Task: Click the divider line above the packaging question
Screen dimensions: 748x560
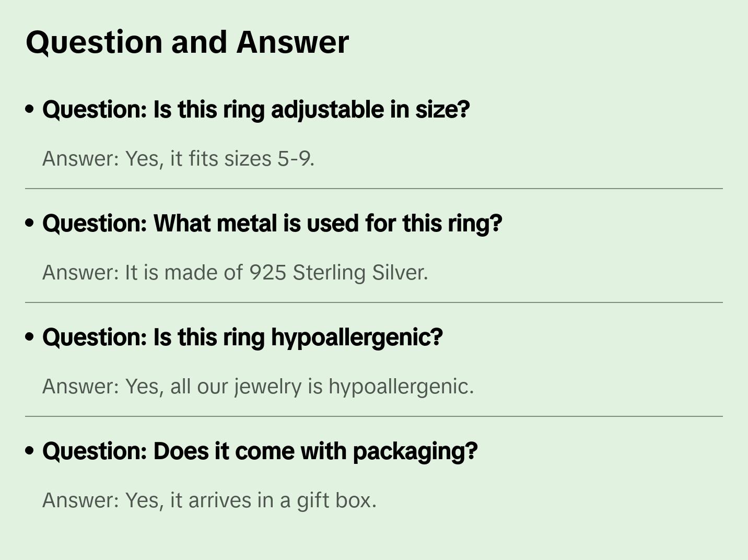Action: pos(374,416)
